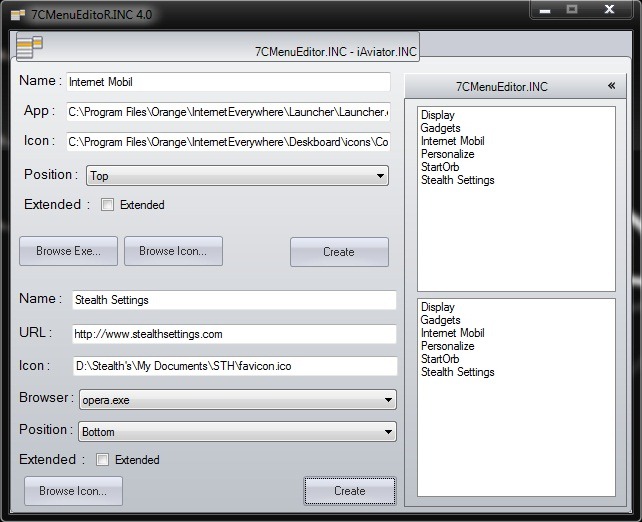Screen dimensions: 642x522
Task: Open the Browser dropdown showing opera.exe
Action: pyautogui.click(x=235, y=400)
